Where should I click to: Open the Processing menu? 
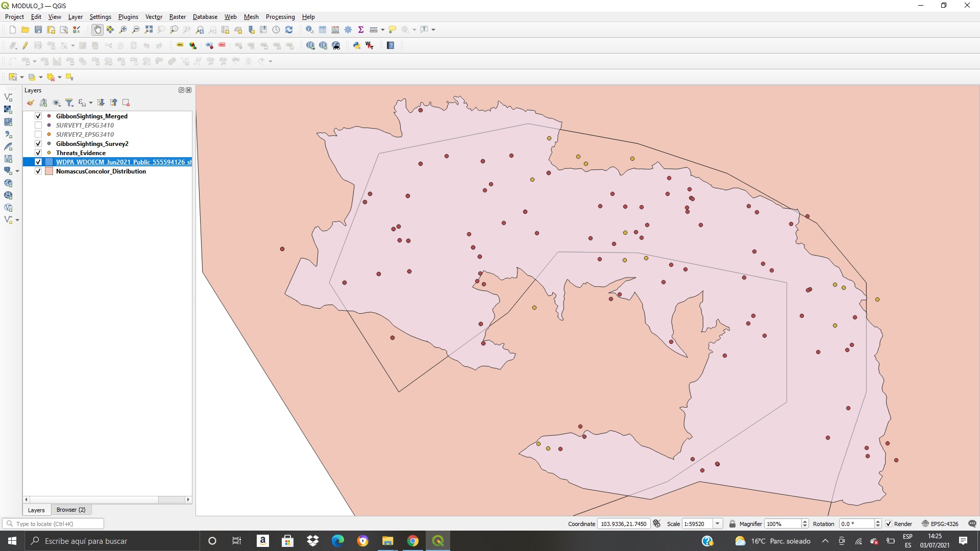pyautogui.click(x=280, y=17)
